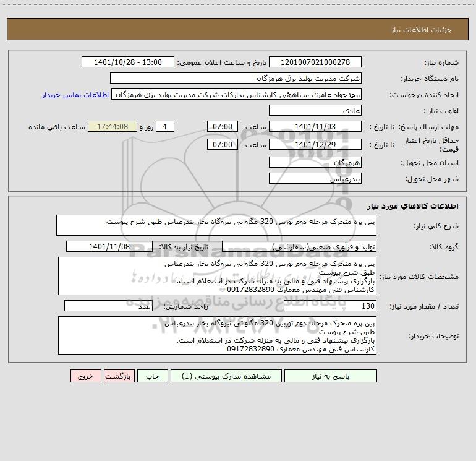Click the اطلاعات کالاهای مورد نیاز section heading
The image size is (476, 461).
[x=412, y=206]
